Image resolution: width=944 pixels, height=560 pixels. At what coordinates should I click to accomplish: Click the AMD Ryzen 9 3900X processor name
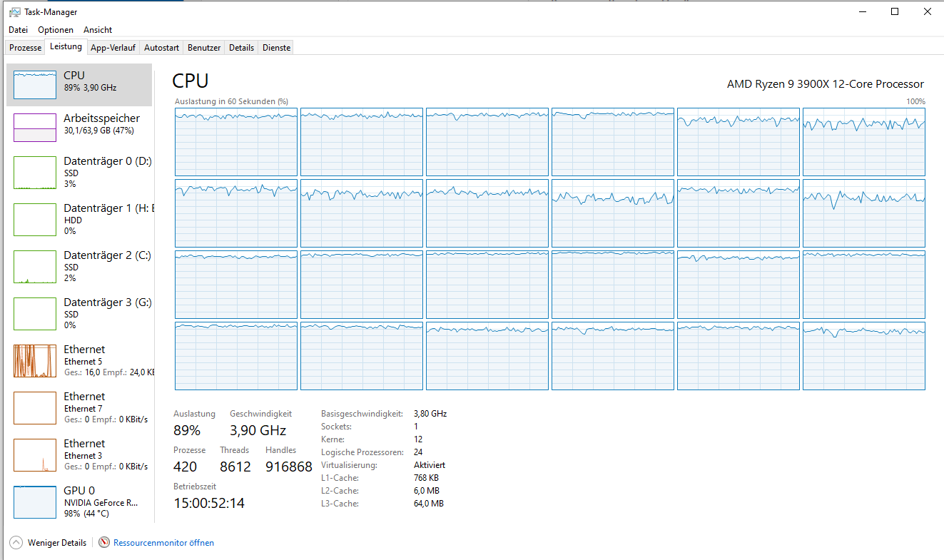[826, 84]
